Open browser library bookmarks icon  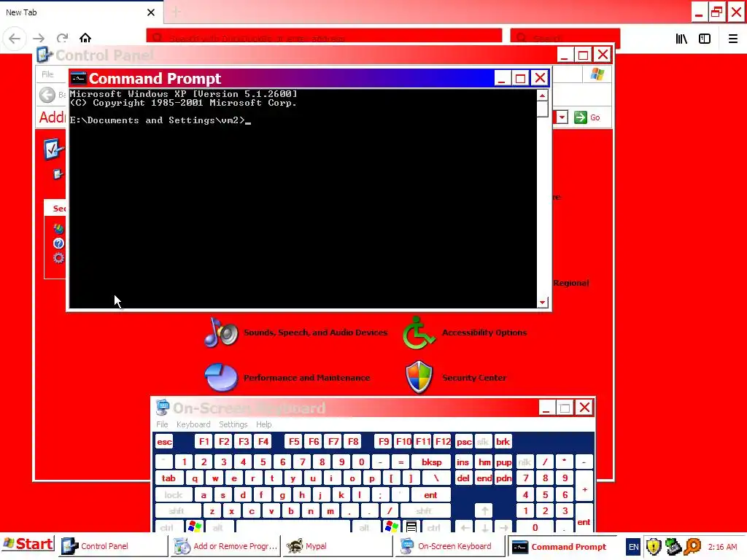point(681,39)
